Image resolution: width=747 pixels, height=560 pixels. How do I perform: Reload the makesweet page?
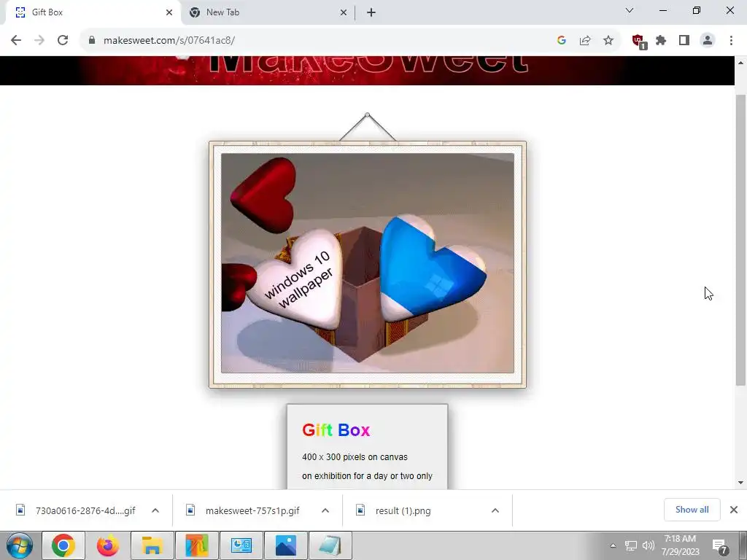tap(63, 41)
